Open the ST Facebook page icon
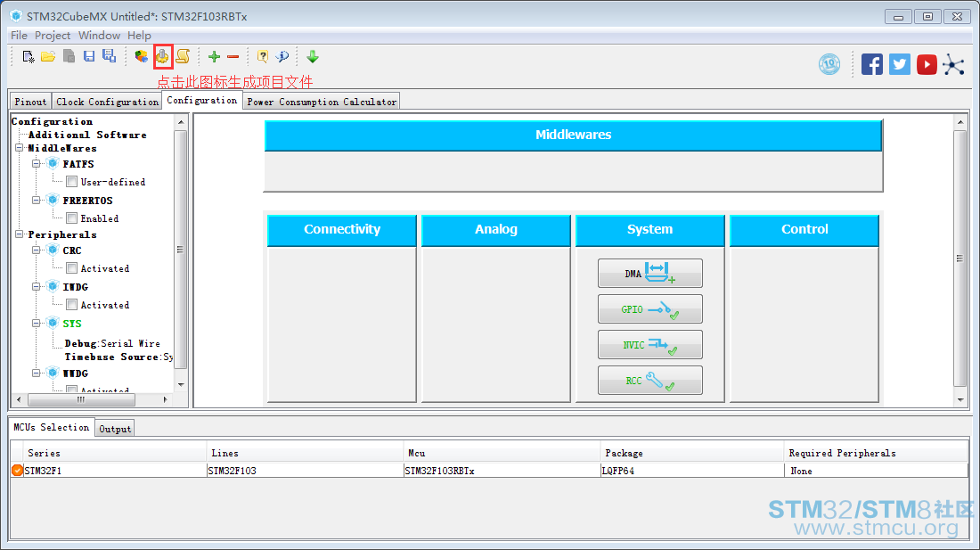The width and height of the screenshot is (980, 550). point(872,64)
